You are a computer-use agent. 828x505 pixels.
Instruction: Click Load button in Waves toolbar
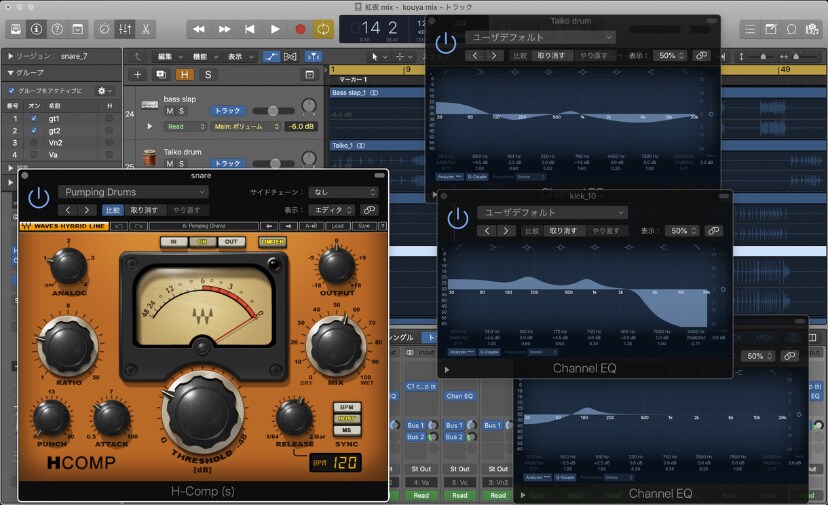click(338, 226)
